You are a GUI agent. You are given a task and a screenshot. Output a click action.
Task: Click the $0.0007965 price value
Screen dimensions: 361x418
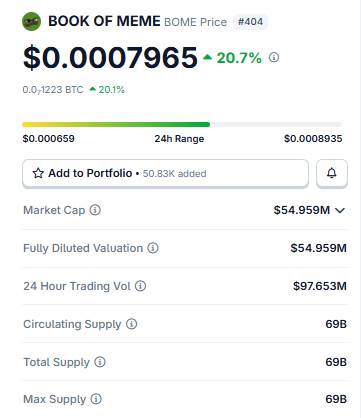click(x=110, y=58)
